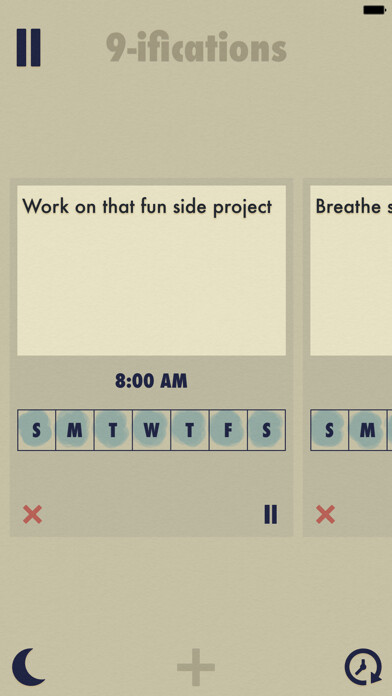
Task: Add a new notification with plus icon
Action: click(196, 667)
